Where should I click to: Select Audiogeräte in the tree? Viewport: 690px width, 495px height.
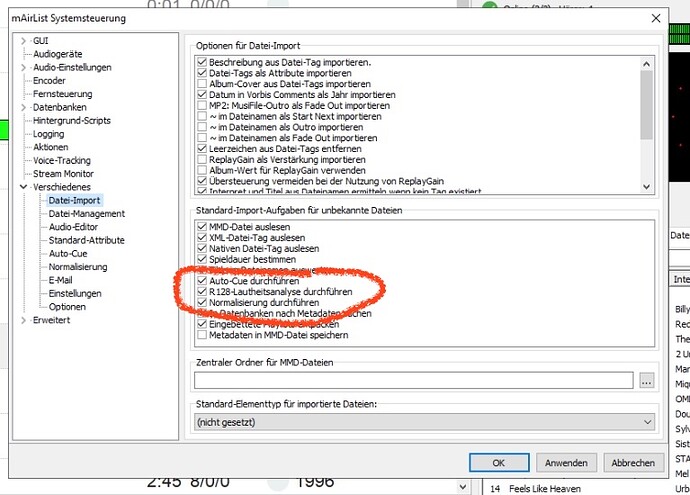tap(58, 54)
